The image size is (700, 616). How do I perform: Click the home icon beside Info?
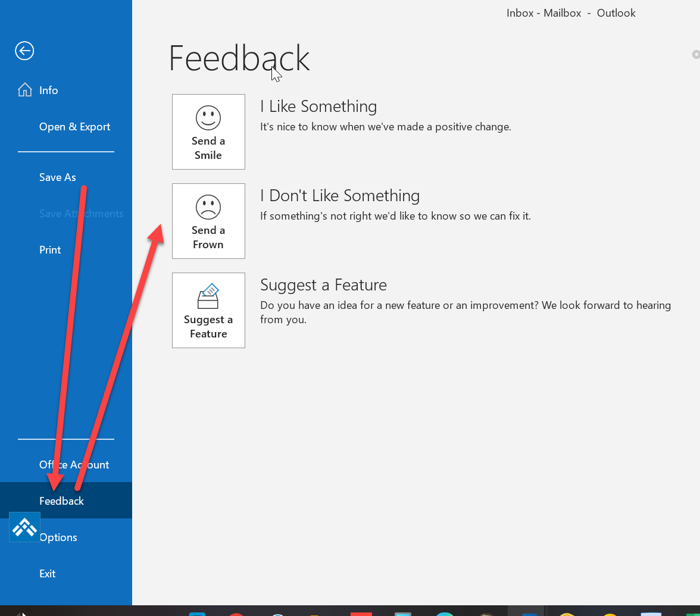(25, 90)
